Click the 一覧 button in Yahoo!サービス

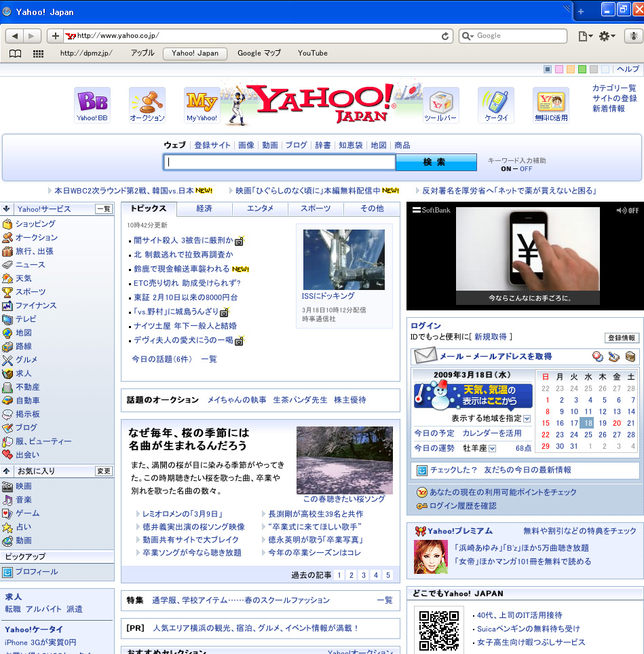pyautogui.click(x=104, y=209)
